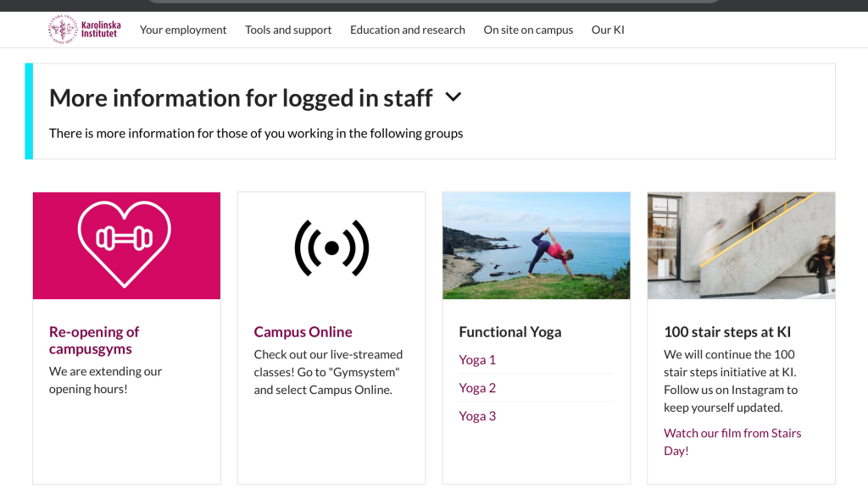The image size is (868, 488).
Task: Open the Yoga 1 link
Action: tap(477, 359)
